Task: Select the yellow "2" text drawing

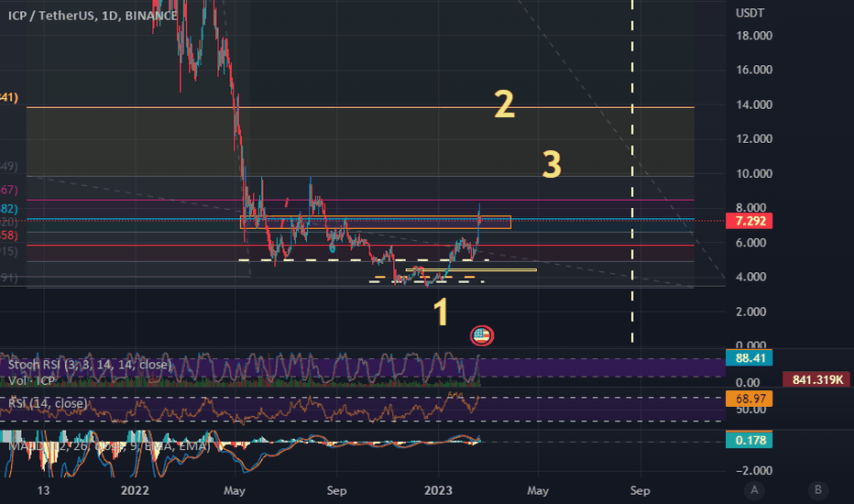Action: [504, 104]
